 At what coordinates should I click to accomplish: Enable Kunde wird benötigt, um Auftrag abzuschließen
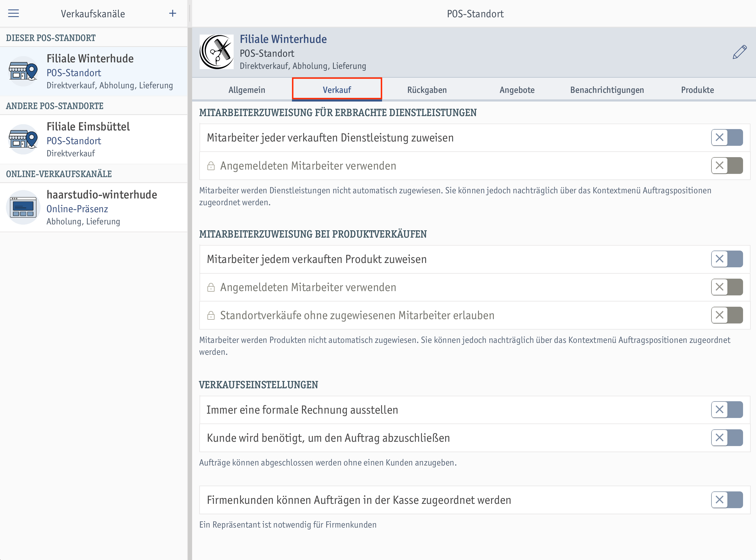[x=727, y=438]
